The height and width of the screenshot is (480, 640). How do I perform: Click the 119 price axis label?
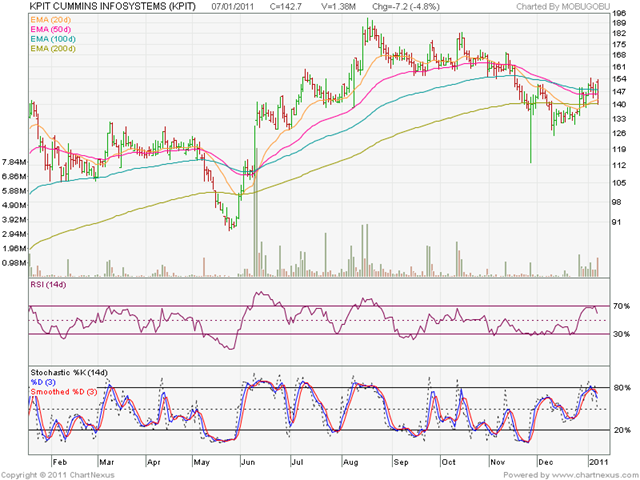pos(619,149)
